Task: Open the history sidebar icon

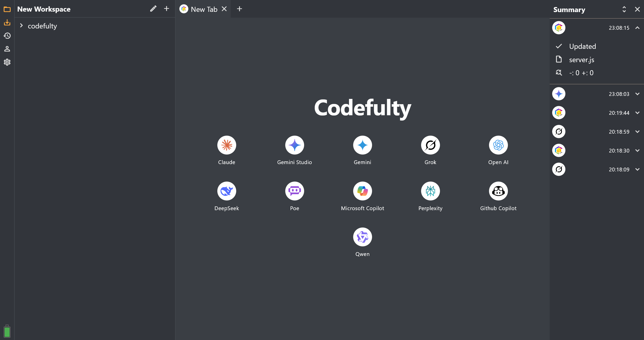Action: [x=7, y=36]
